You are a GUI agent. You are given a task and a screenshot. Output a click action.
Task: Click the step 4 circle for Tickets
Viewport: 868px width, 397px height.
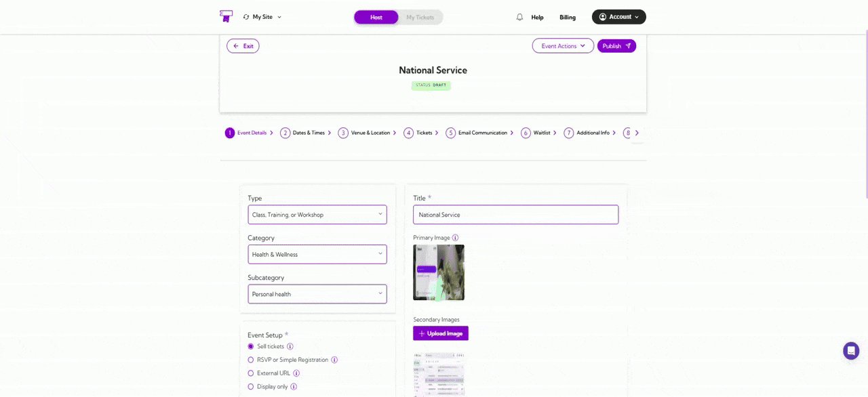click(408, 133)
